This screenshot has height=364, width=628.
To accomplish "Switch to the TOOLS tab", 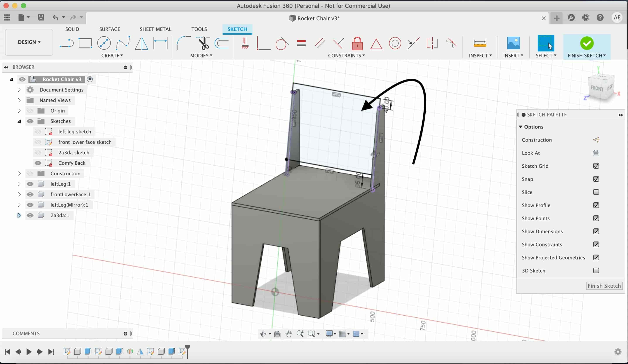I will click(199, 29).
